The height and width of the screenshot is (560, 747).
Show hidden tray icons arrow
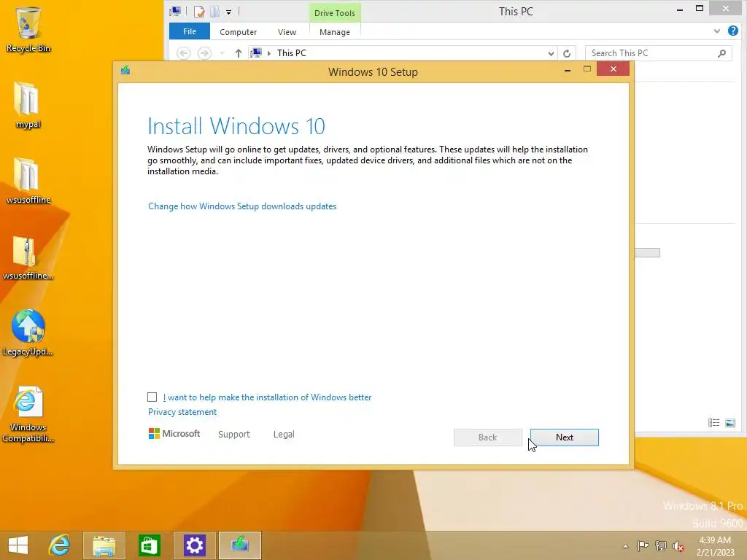(x=625, y=546)
